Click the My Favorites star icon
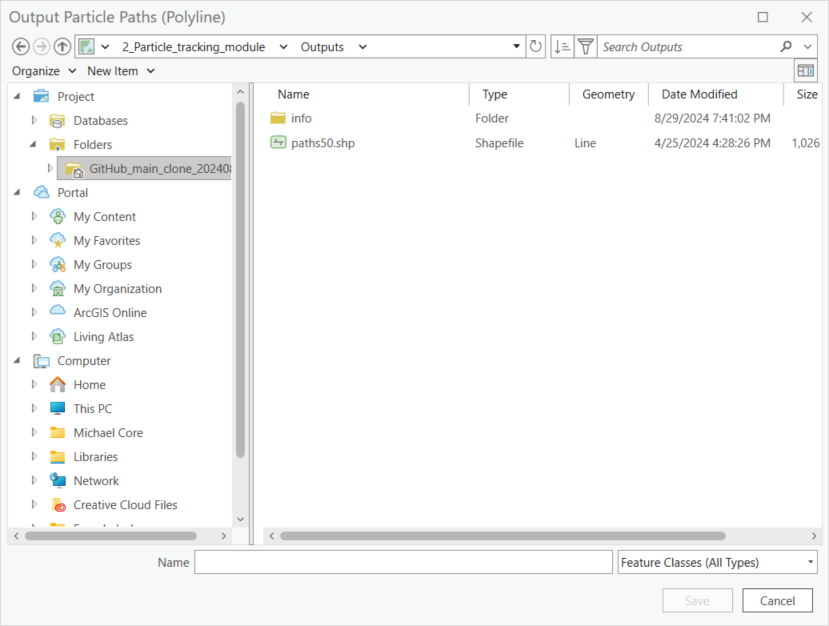 [57, 241]
